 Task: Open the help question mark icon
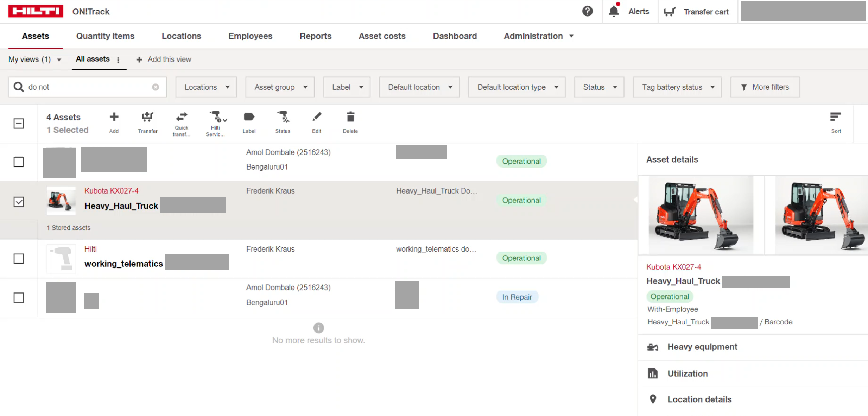(587, 11)
